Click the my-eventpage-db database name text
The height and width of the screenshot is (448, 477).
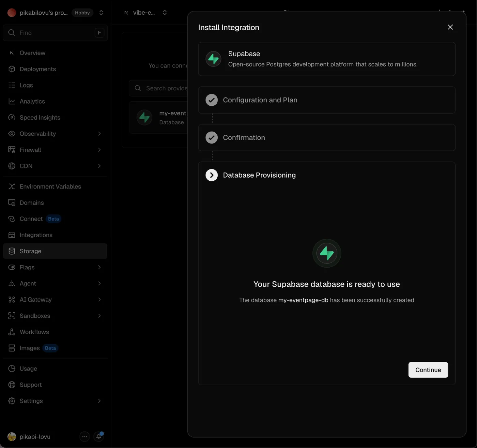click(x=303, y=300)
